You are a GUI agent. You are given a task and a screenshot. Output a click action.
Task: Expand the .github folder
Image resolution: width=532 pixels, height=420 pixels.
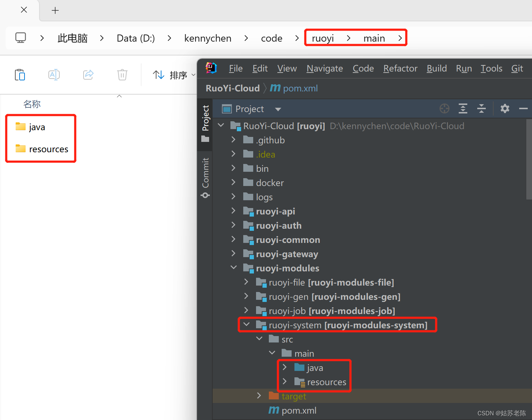click(x=233, y=140)
